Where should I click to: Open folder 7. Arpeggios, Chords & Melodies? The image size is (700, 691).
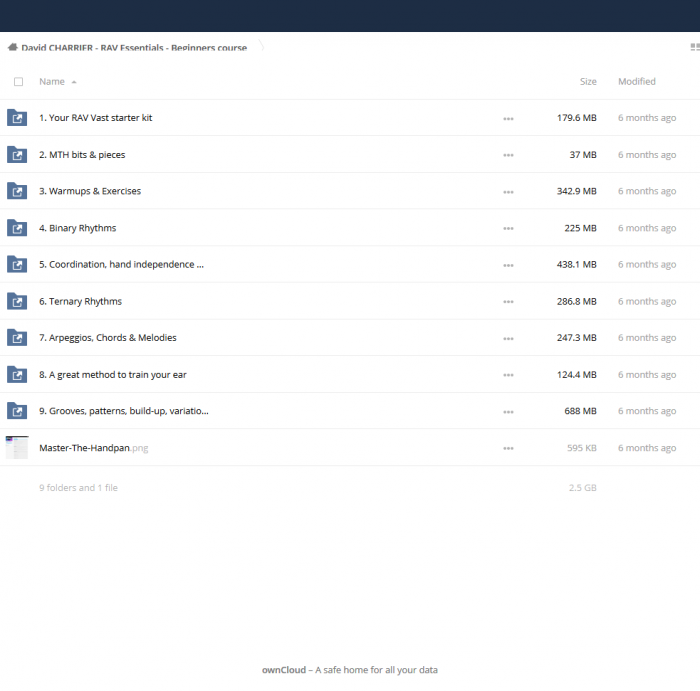point(108,338)
